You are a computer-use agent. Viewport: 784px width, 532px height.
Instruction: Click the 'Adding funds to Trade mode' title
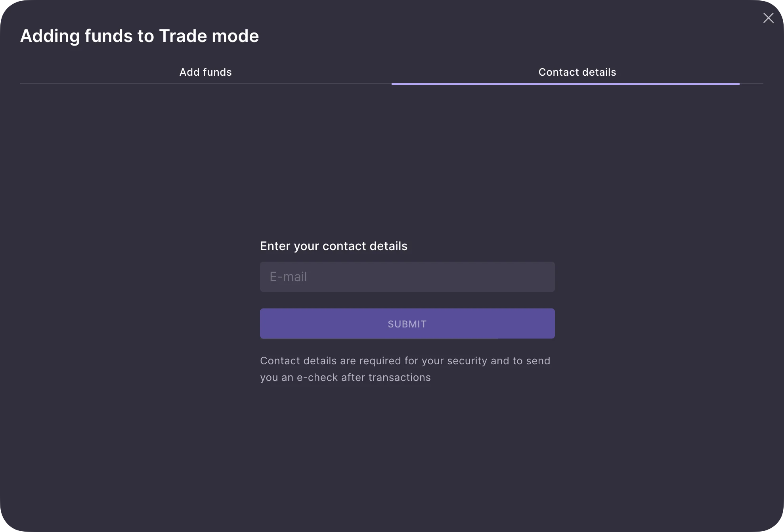tap(139, 36)
